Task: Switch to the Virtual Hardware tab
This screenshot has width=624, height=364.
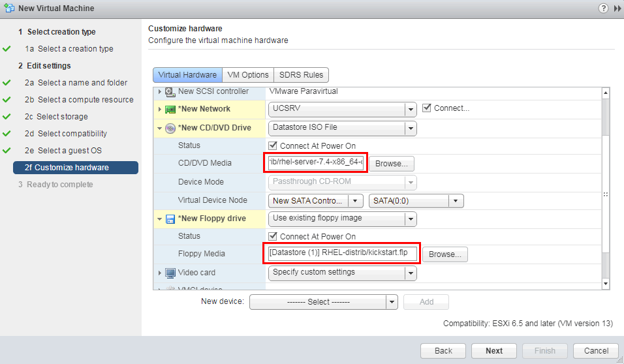Action: point(187,75)
